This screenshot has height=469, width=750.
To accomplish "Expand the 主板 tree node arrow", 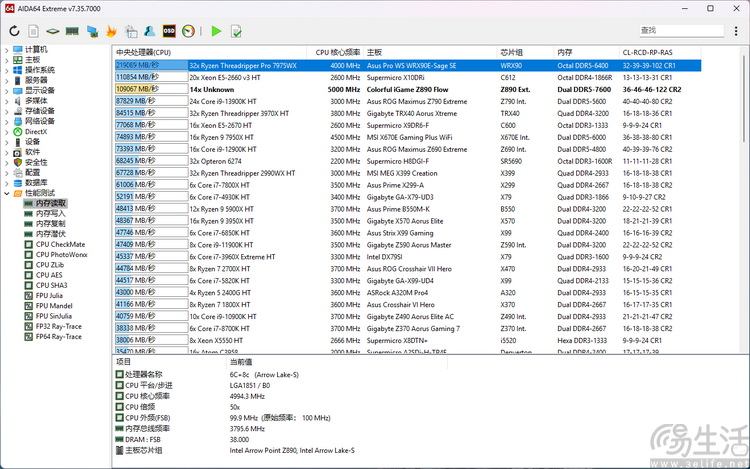I will [x=7, y=60].
